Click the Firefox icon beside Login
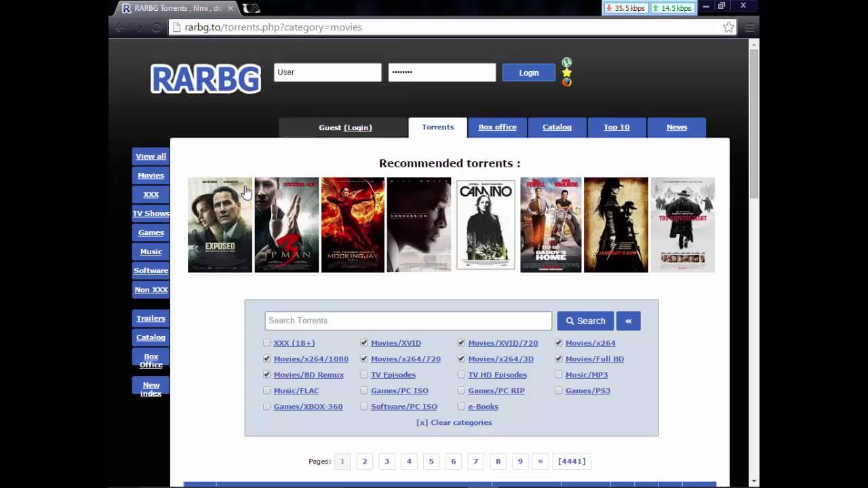The width and height of the screenshot is (868, 488). coord(567,82)
